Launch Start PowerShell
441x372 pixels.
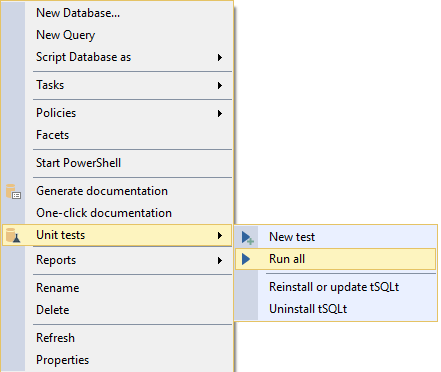117,163
